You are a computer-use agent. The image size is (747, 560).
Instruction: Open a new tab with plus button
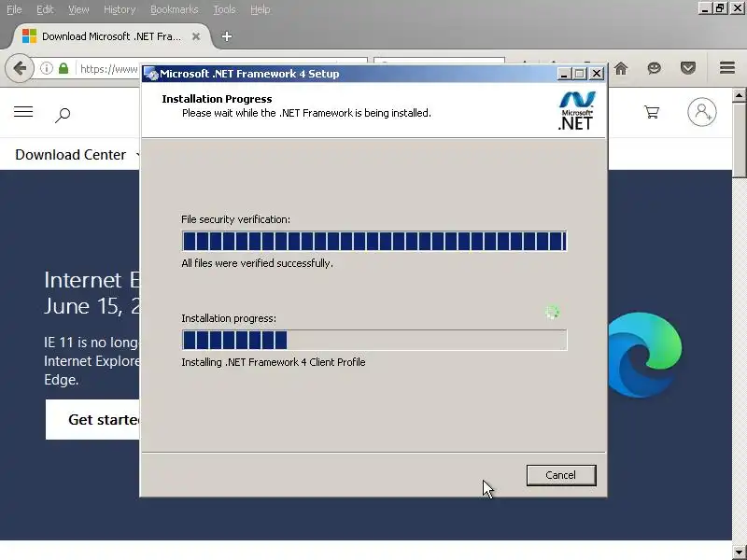(227, 36)
